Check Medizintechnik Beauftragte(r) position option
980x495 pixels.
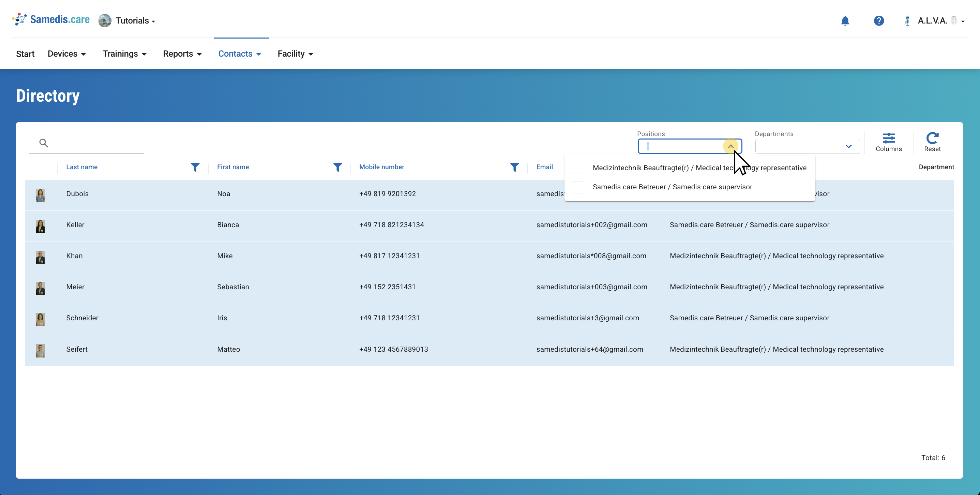(578, 168)
